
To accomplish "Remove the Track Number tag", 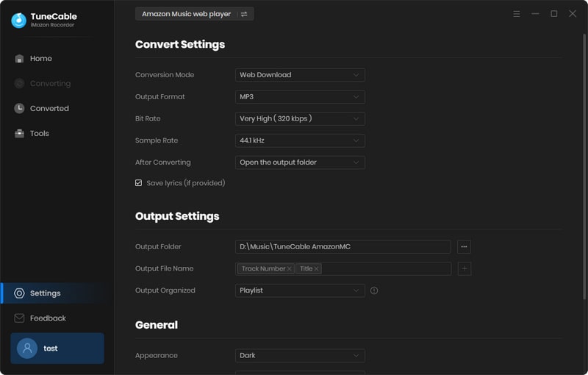I will (x=289, y=269).
